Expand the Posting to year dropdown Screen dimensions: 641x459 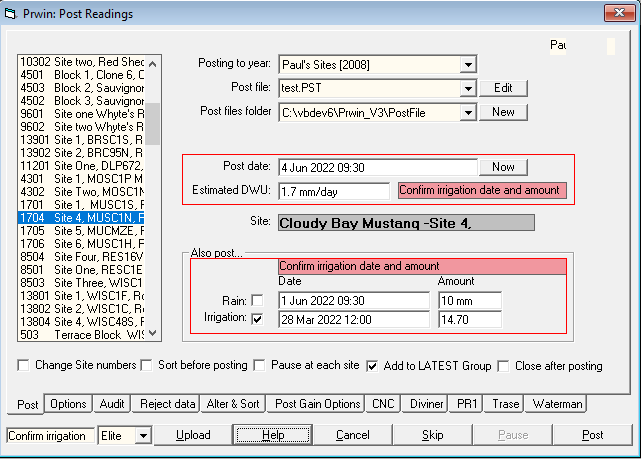click(467, 65)
